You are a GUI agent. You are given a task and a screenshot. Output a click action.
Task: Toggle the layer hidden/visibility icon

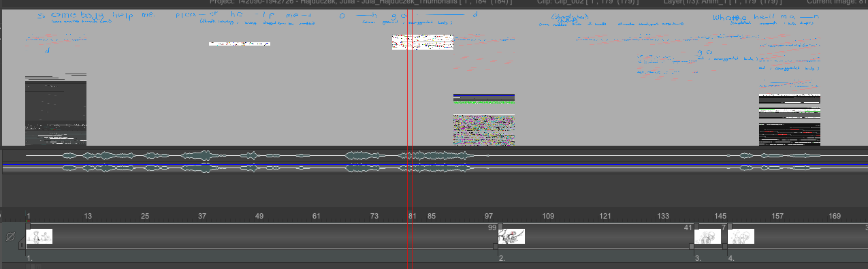point(10,237)
